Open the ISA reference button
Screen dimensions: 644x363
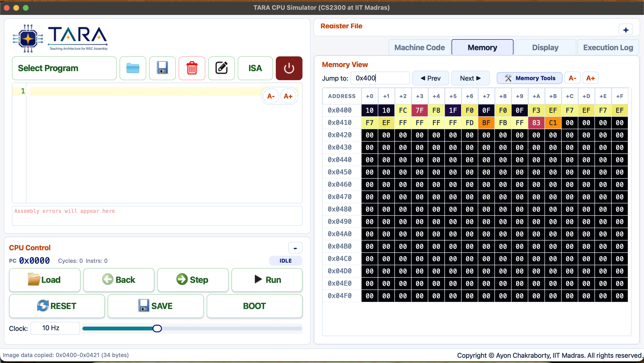click(x=255, y=68)
